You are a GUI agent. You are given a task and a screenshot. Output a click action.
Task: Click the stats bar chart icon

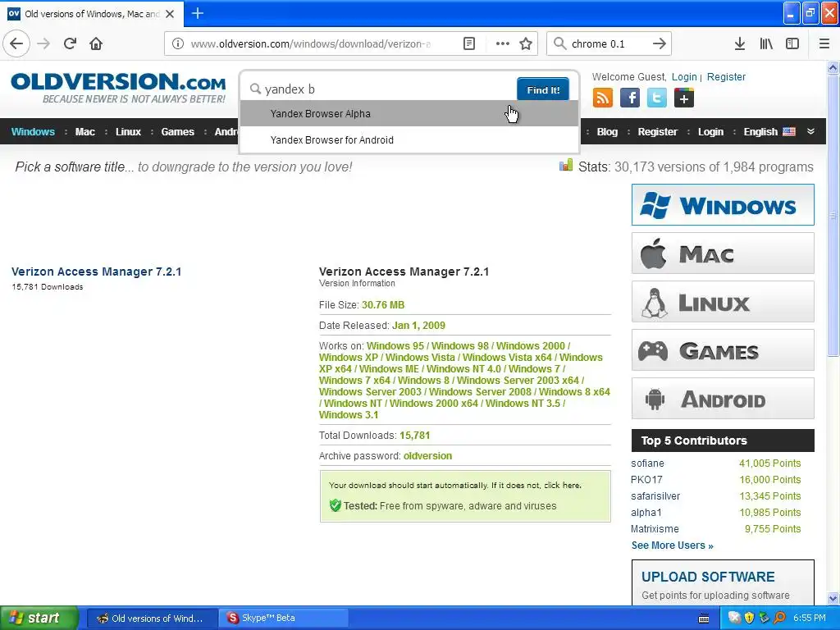click(566, 165)
